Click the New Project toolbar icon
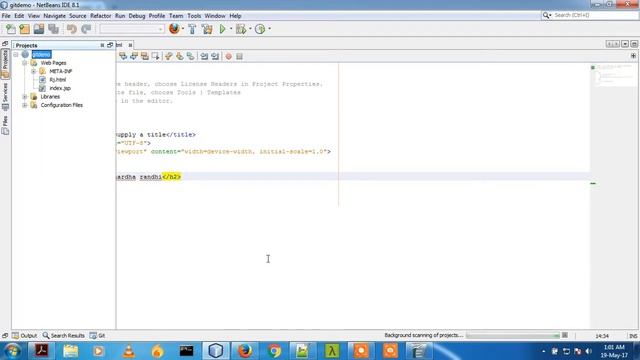Image resolution: width=640 pixels, height=360 pixels. [x=24, y=29]
